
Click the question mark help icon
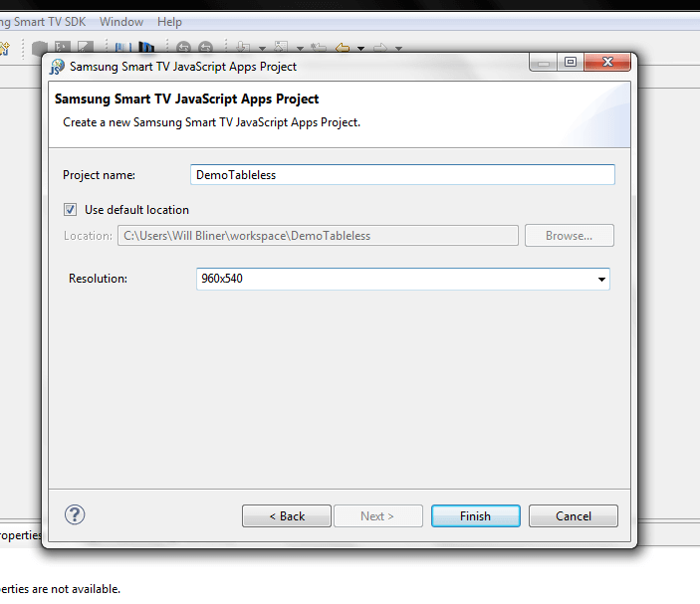click(x=75, y=514)
